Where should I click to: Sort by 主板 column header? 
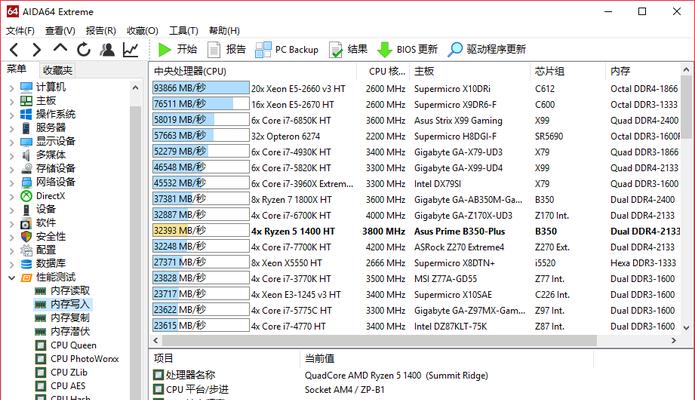click(x=469, y=71)
